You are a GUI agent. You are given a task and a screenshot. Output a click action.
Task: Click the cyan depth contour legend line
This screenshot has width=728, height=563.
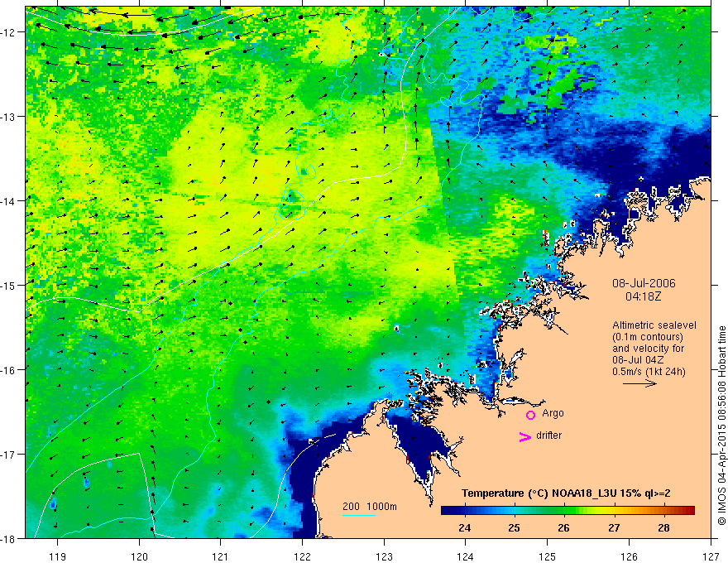click(x=359, y=515)
